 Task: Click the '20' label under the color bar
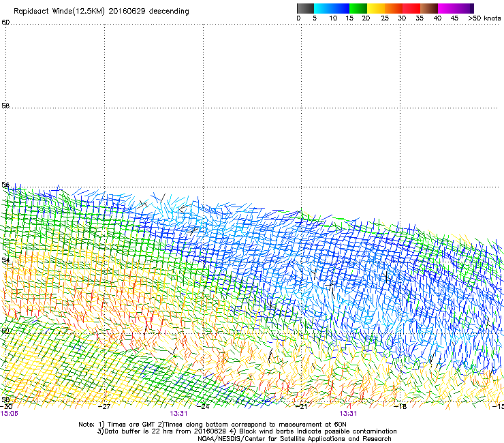tap(366, 18)
